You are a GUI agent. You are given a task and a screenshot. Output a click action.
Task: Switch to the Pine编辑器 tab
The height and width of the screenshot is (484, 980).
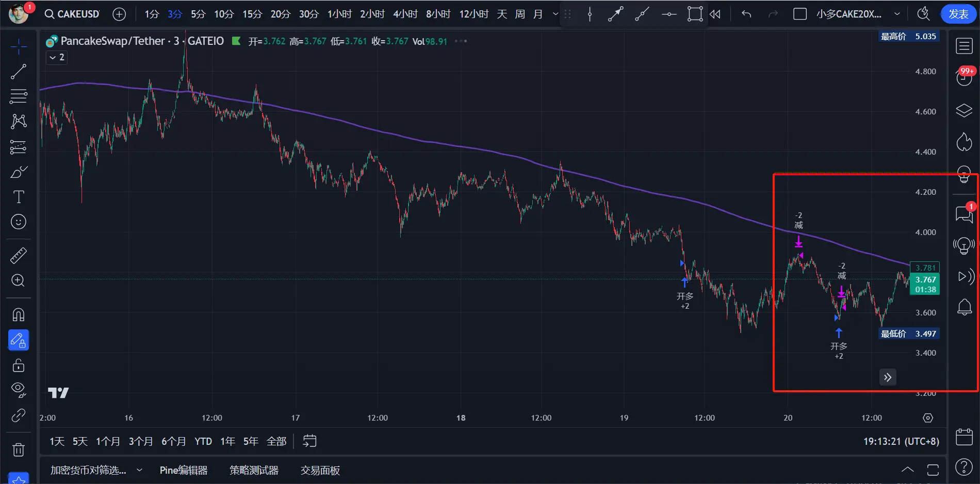click(184, 470)
